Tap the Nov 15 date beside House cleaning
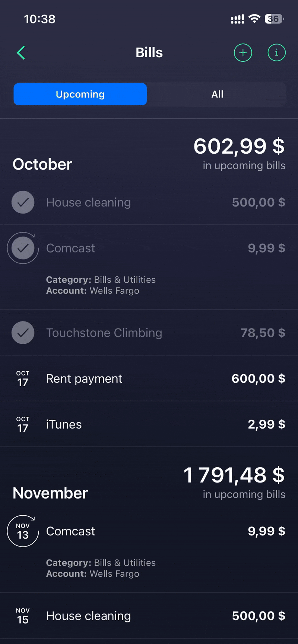 [x=23, y=616]
